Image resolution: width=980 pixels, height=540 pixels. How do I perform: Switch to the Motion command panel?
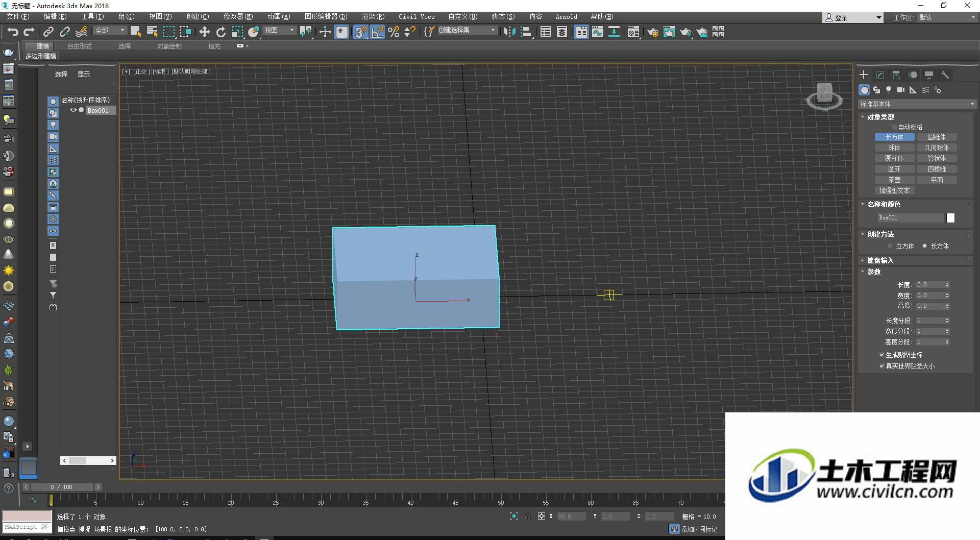click(913, 75)
